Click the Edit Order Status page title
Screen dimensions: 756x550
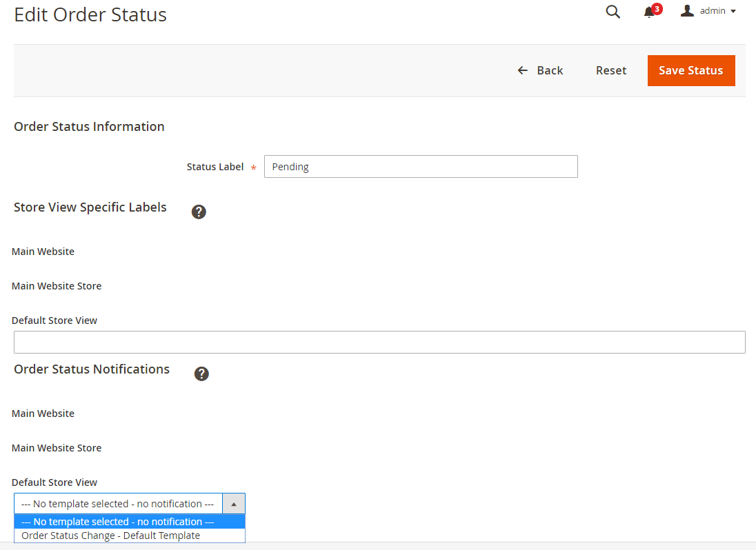(90, 14)
